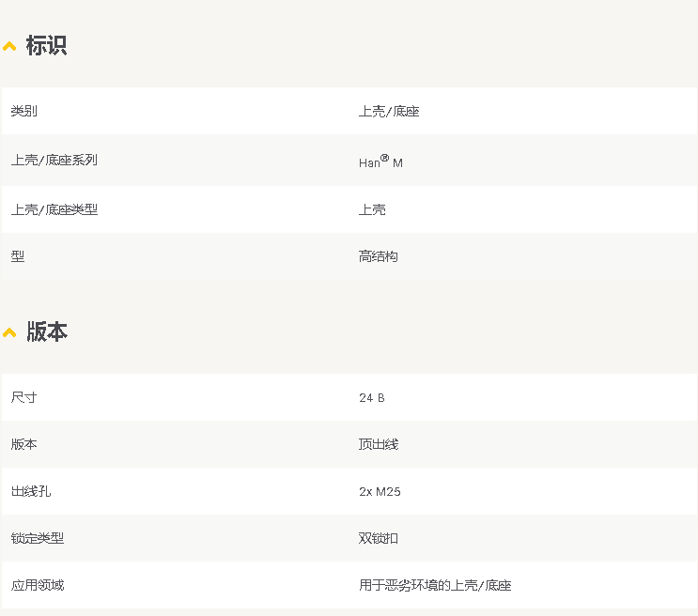Collapse the 版本 section using its yellow chevron
698x616 pixels.
click(9, 332)
